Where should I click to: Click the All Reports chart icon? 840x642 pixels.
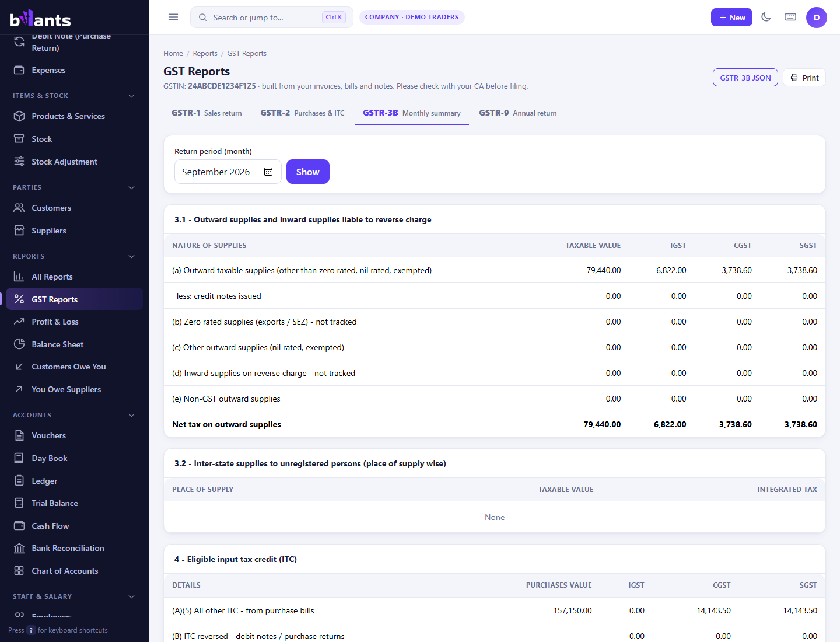pyautogui.click(x=19, y=277)
